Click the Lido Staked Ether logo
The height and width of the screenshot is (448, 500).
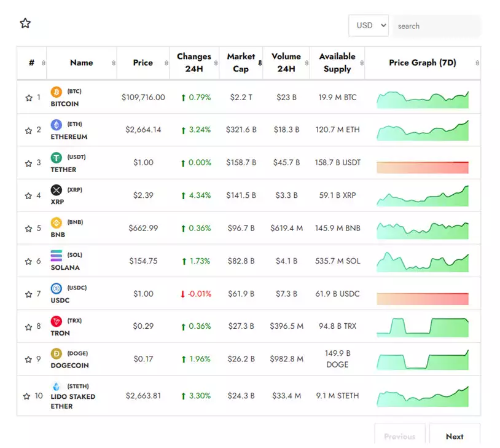coord(57,387)
